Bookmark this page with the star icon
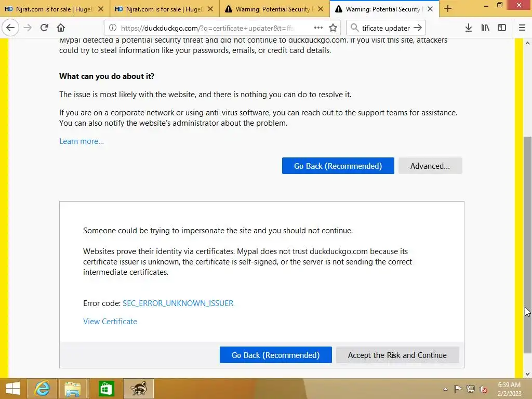 pos(333,28)
